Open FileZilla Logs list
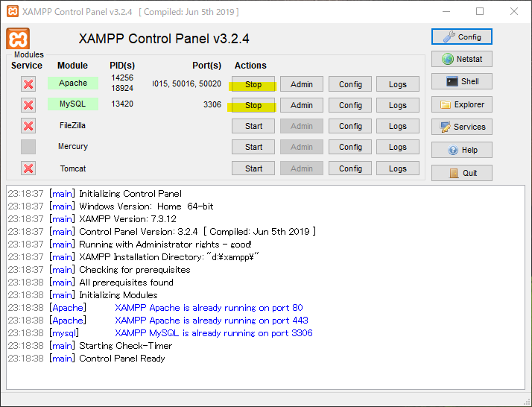532x407 pixels. pos(398,126)
